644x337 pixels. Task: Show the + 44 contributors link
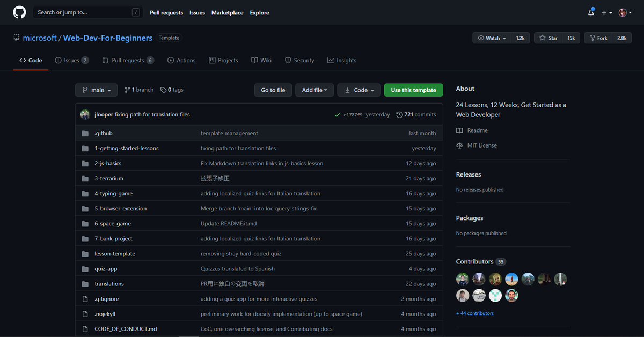pyautogui.click(x=475, y=313)
